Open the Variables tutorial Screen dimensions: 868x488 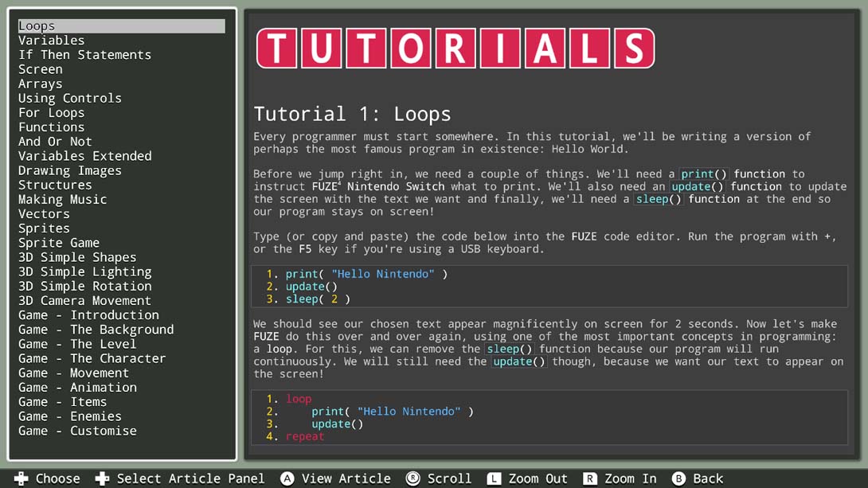[52, 41]
